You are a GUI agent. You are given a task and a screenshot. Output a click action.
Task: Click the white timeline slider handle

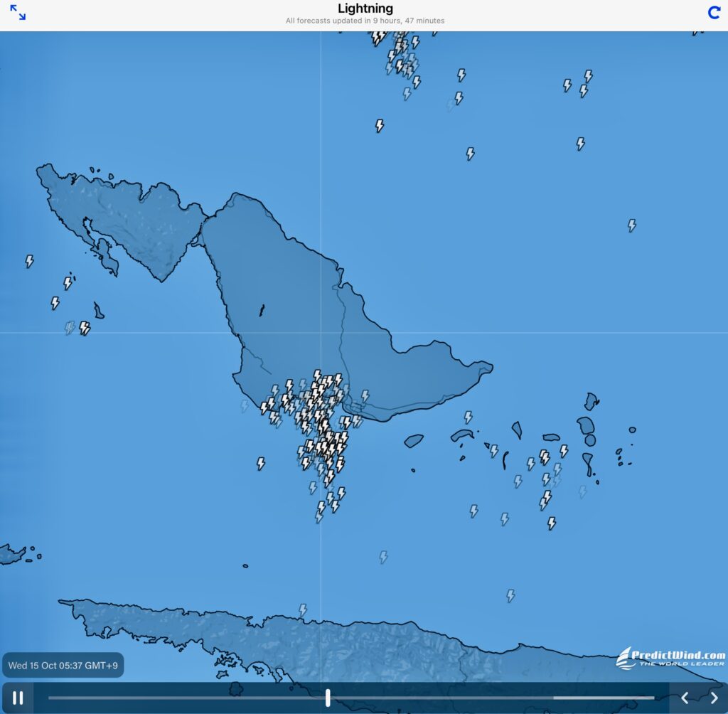[328, 698]
